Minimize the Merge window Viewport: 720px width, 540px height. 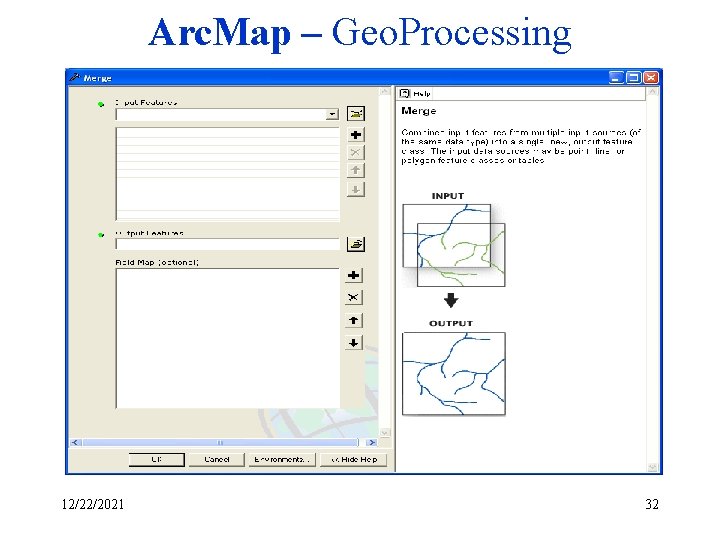pos(616,77)
